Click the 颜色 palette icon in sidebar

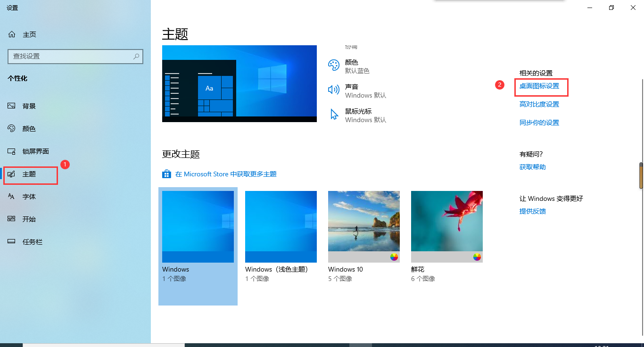point(12,129)
